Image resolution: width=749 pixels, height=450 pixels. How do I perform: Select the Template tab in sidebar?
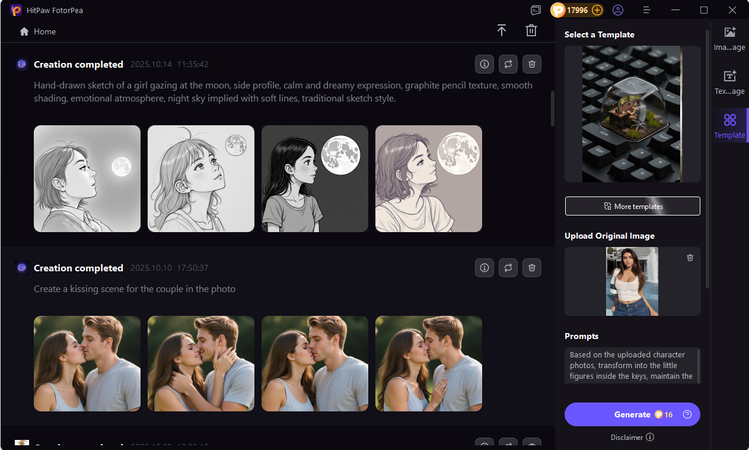[729, 125]
